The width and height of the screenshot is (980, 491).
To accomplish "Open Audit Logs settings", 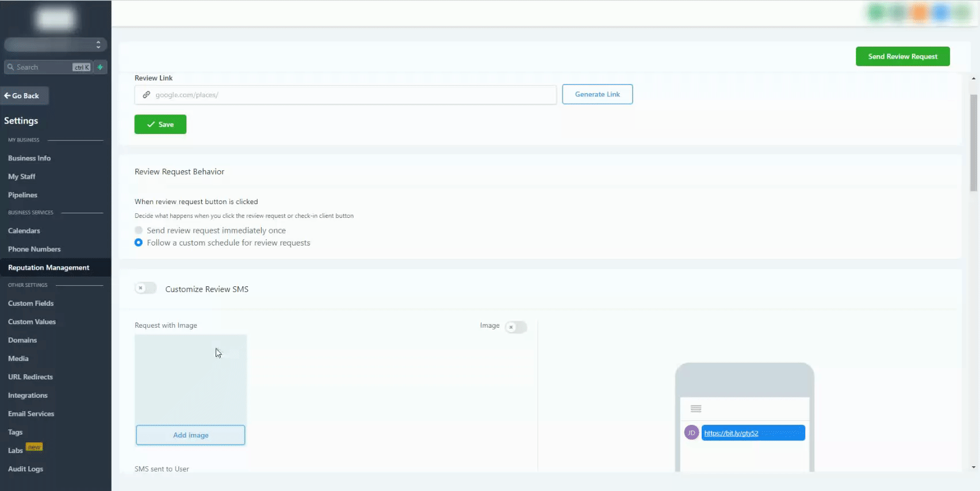I will (26, 469).
